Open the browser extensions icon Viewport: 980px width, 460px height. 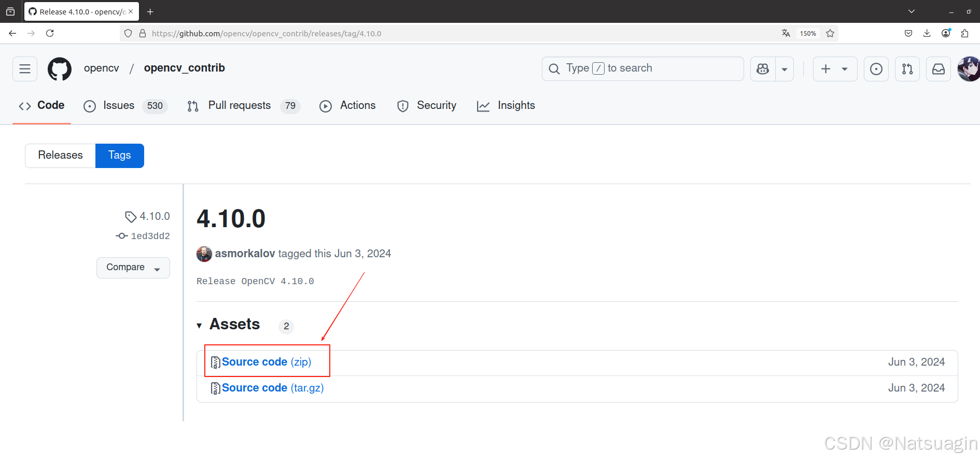[x=964, y=33]
